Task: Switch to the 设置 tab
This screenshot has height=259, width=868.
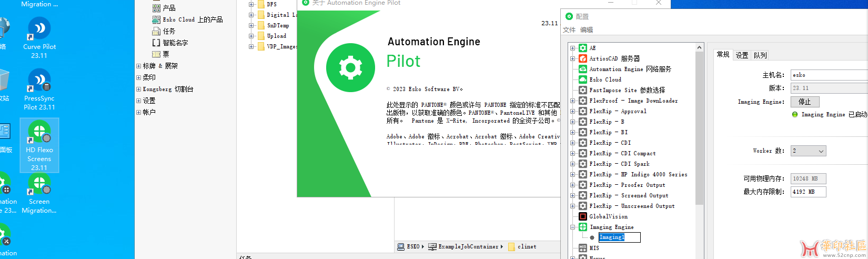Action: pyautogui.click(x=742, y=55)
